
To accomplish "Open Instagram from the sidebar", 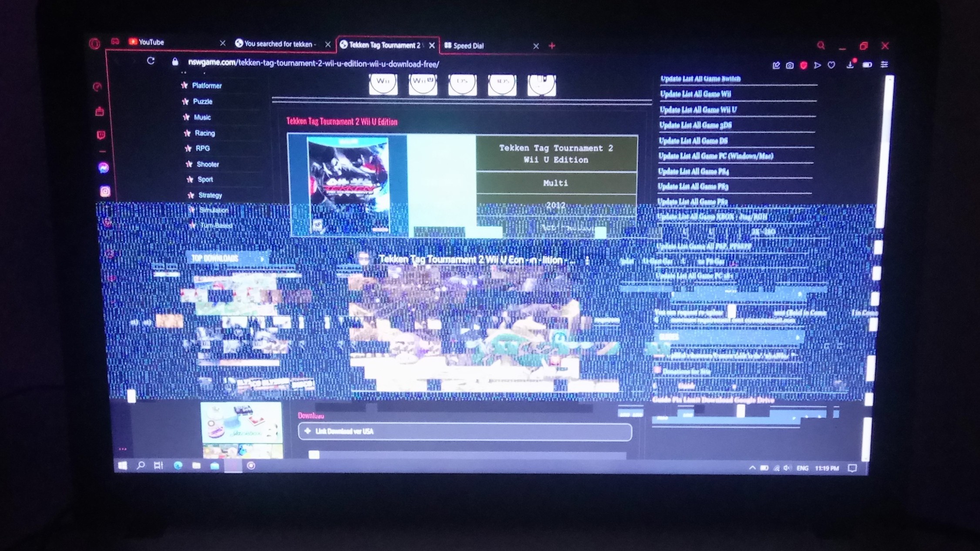I will coord(105,192).
